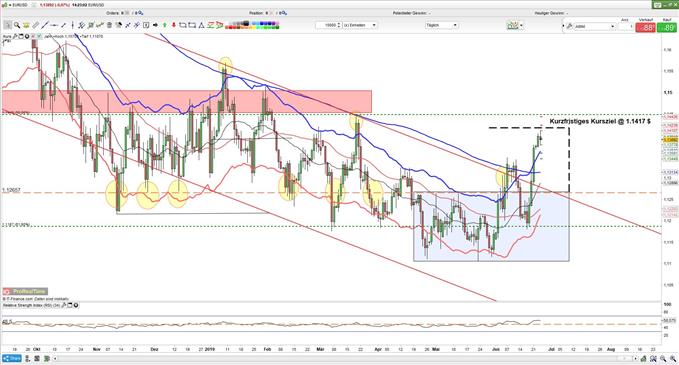
Task: Choose the rectangle drawing tool
Action: point(182,25)
